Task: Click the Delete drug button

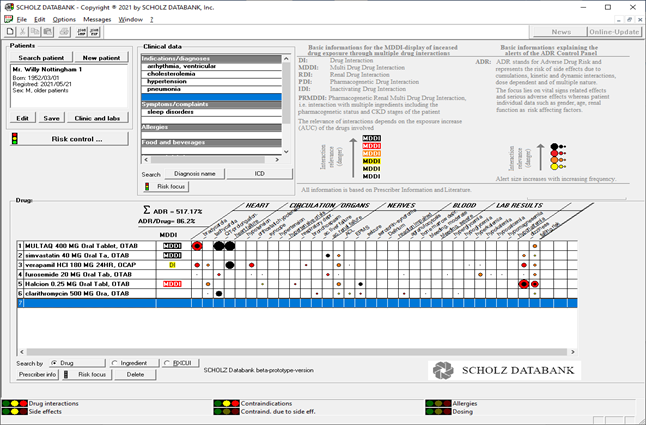Action: coord(136,374)
